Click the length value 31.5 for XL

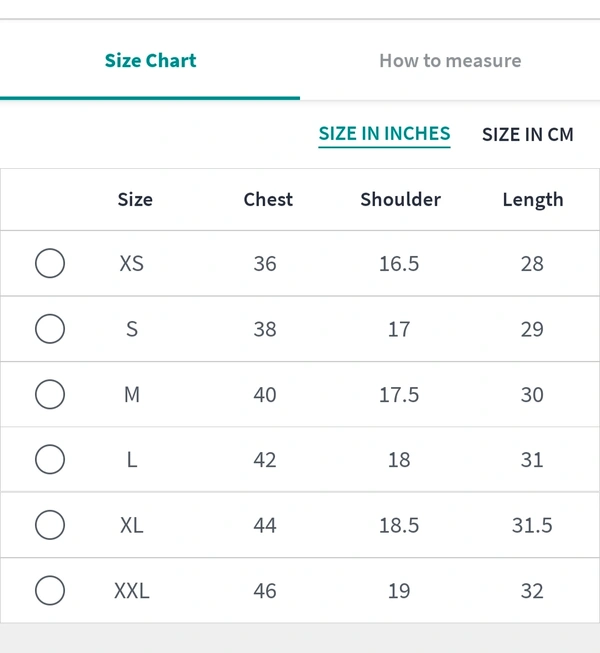pyautogui.click(x=532, y=525)
